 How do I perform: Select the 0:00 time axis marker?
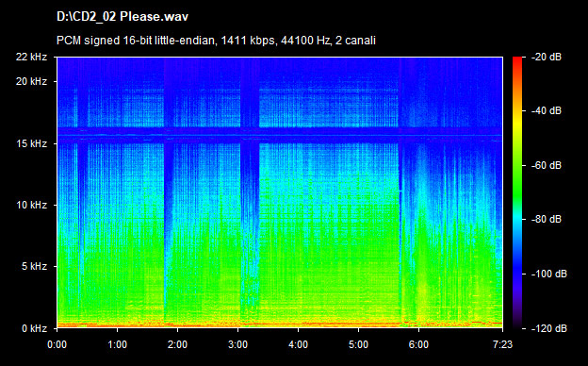57,344
